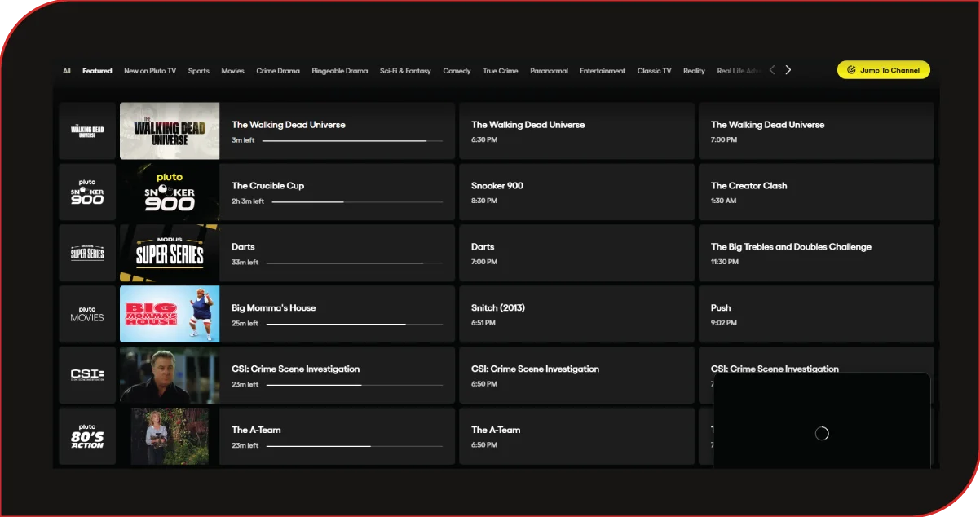Screen dimensions: 980x517
Task: Select the Reality category tab
Action: (694, 71)
